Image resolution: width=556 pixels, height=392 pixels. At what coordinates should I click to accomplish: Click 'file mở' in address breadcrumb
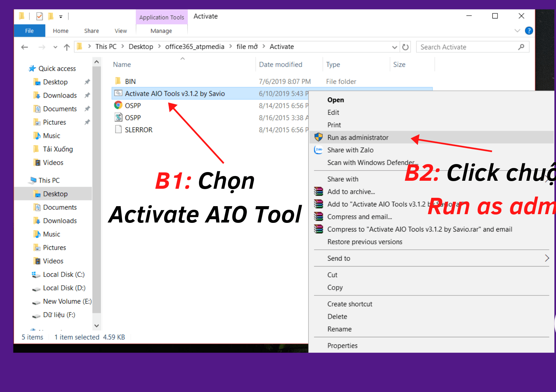pos(247,46)
